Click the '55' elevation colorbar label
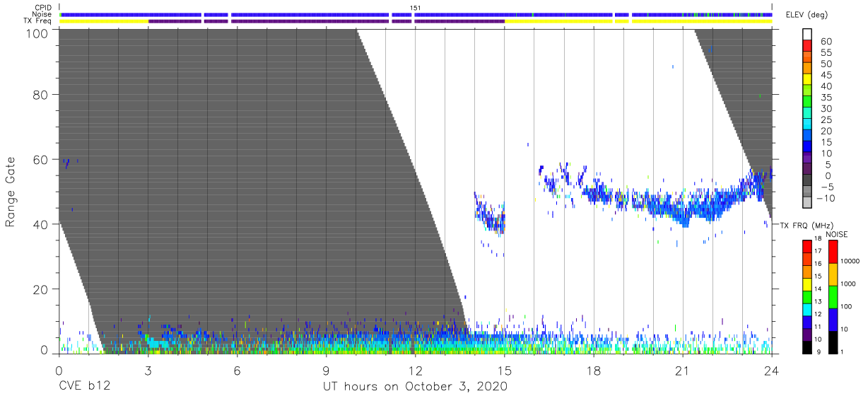This screenshot has width=868, height=401. click(x=826, y=53)
